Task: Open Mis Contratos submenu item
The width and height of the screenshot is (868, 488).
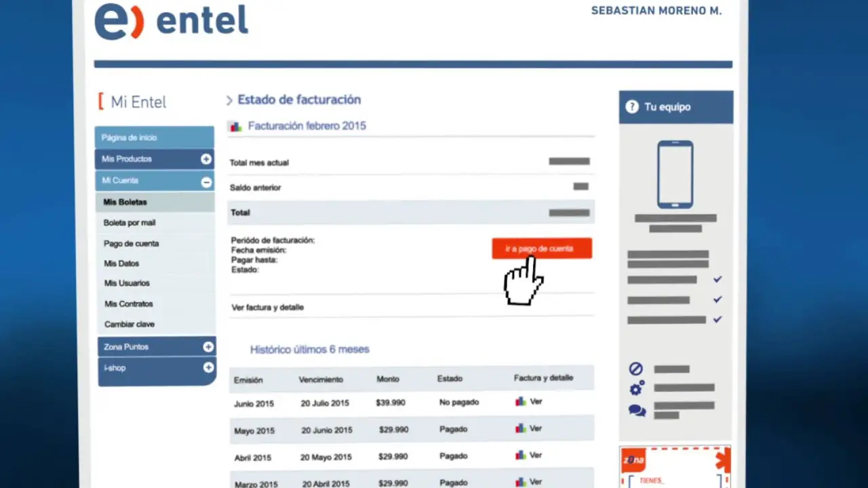Action: (x=129, y=304)
